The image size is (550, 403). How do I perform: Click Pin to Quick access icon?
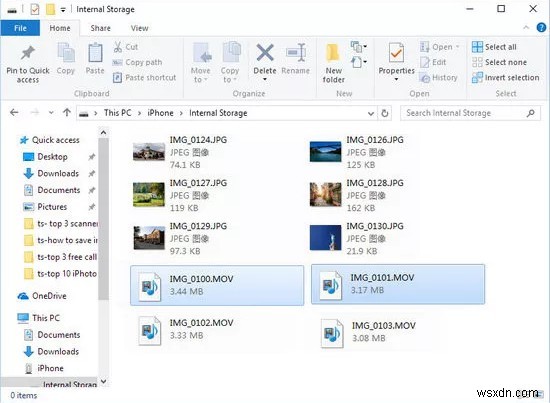[x=28, y=53]
